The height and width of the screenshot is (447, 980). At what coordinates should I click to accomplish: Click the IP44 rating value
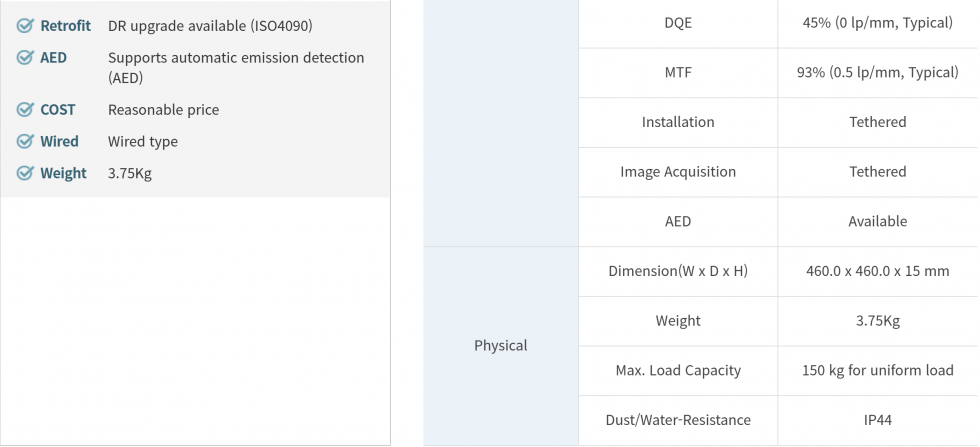point(878,420)
